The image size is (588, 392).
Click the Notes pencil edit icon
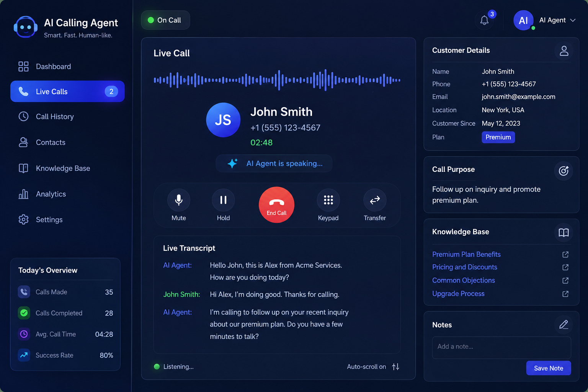(564, 325)
